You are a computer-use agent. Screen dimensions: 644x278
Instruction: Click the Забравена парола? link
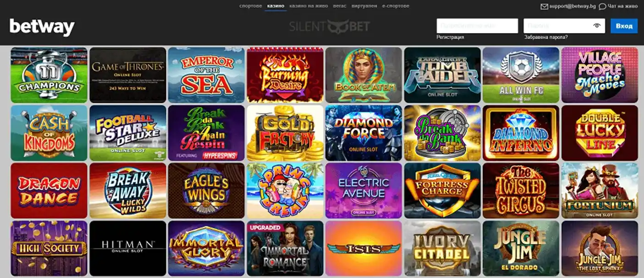click(x=546, y=37)
